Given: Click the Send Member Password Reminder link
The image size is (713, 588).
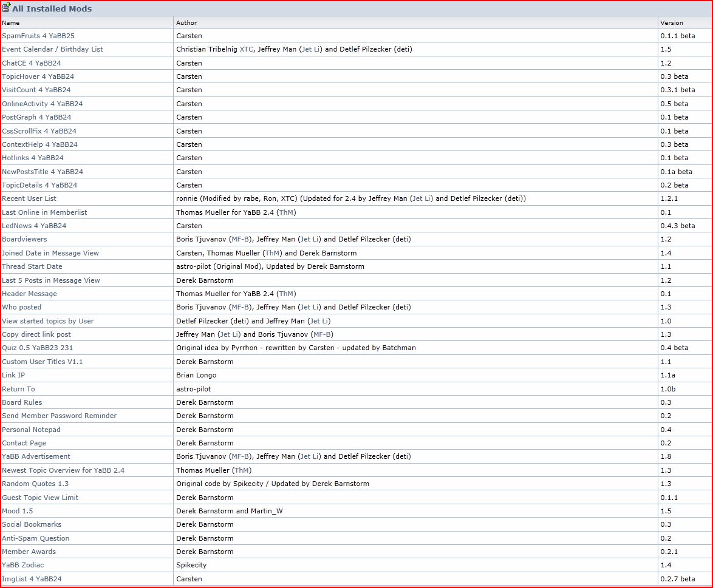Looking at the screenshot, I should pos(59,416).
